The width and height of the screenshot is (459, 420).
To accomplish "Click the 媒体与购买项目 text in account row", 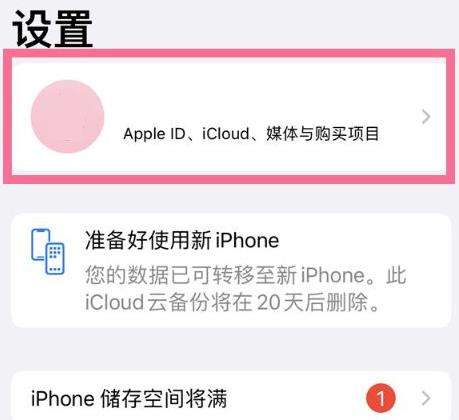I will (322, 134).
